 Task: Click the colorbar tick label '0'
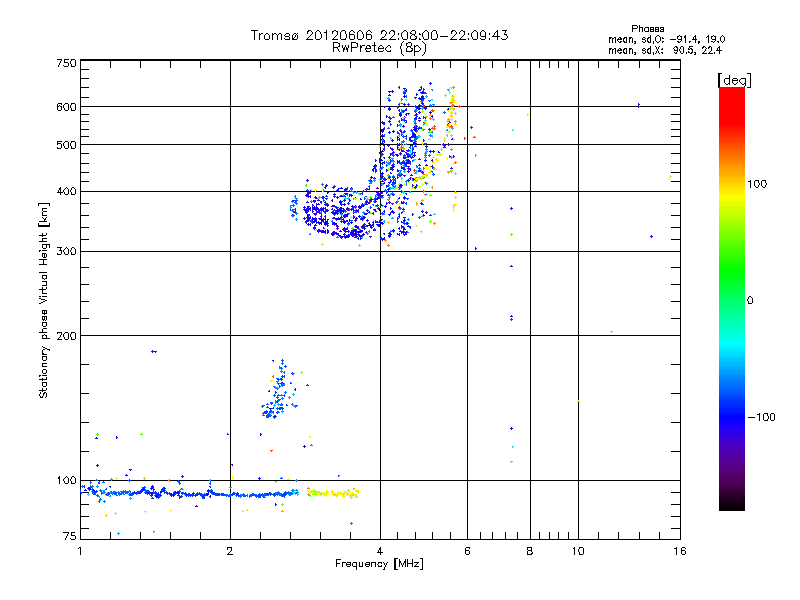coord(750,301)
